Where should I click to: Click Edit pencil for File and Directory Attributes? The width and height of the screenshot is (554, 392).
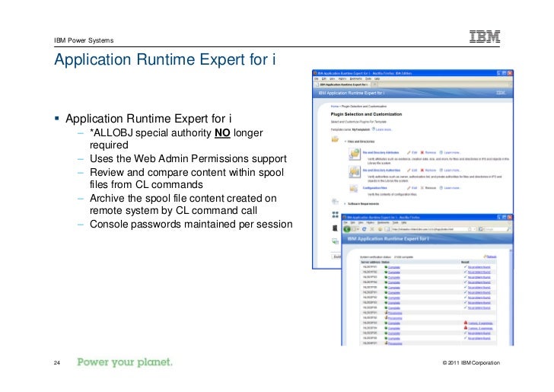(409, 152)
